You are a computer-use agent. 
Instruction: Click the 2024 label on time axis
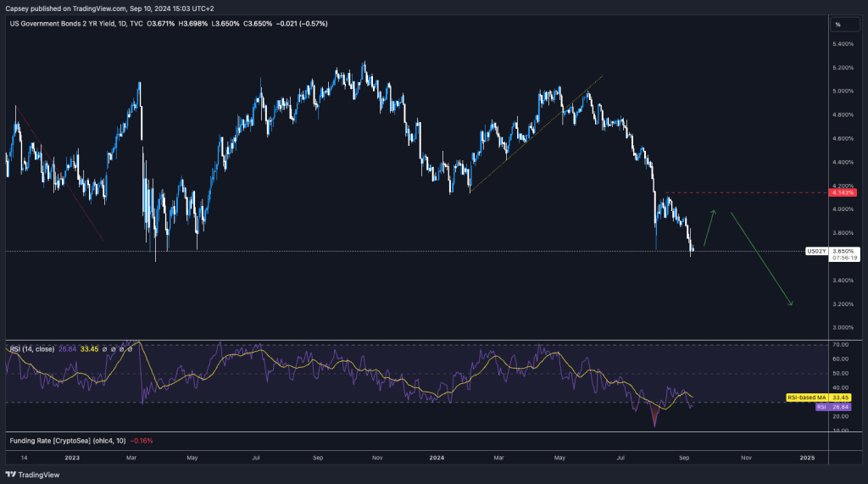click(437, 457)
